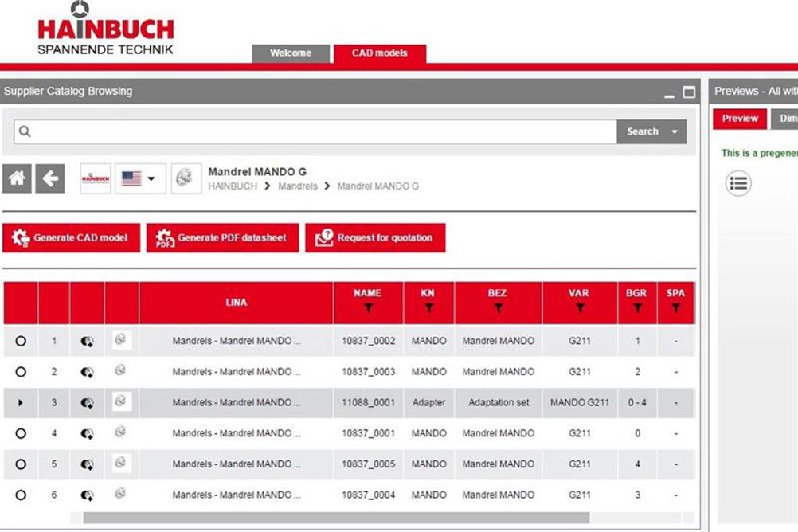Screen dimensions: 798x532
Task: Open the HAINBUCH supplier logo tile
Action: [x=95, y=178]
